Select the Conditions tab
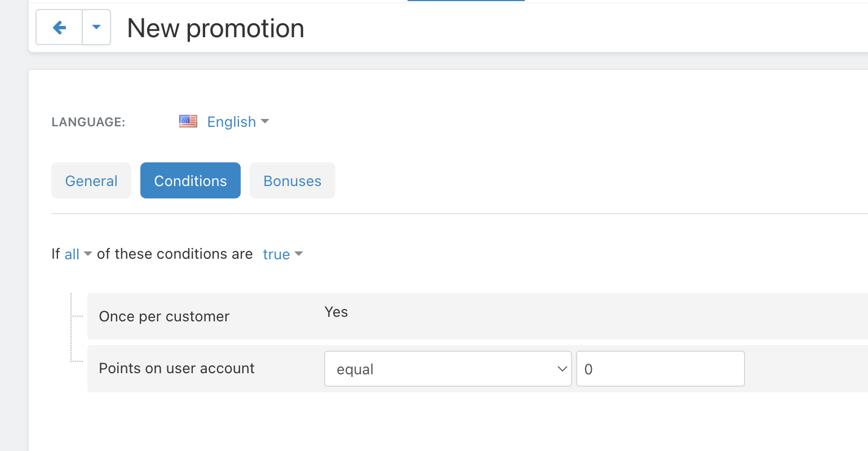 (x=191, y=180)
